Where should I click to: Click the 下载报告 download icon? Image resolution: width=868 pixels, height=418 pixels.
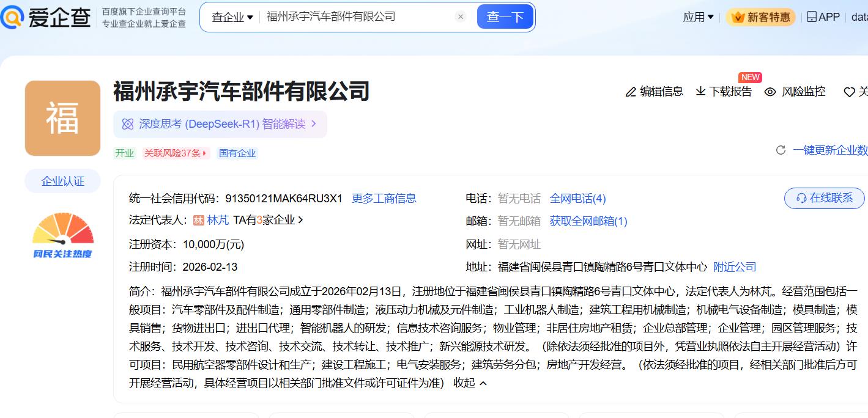(700, 92)
